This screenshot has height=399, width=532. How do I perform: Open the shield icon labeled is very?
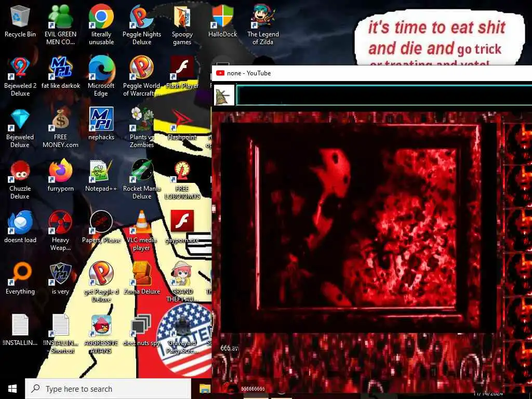point(60,279)
